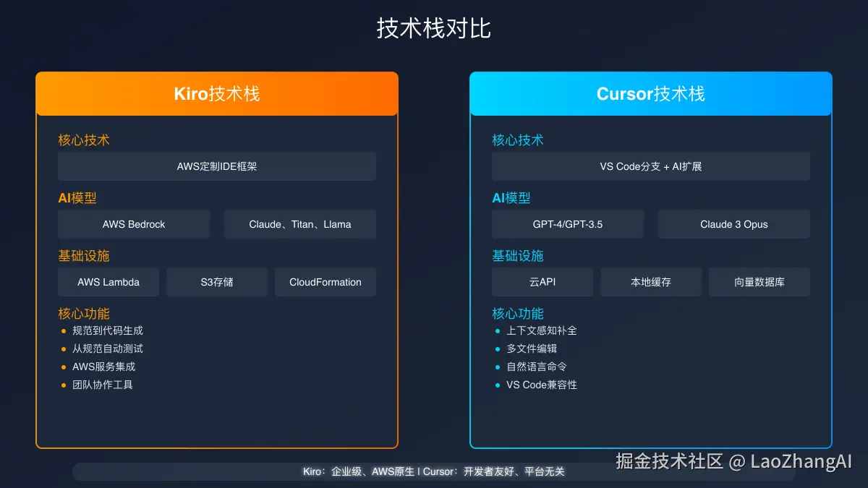Select the Kiro技术栈 header

217,94
